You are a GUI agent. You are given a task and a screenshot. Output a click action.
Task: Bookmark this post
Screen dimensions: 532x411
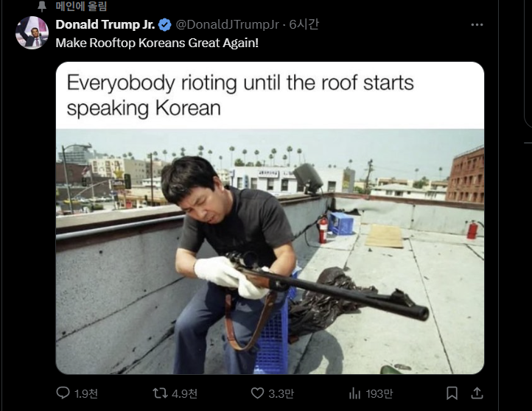point(452,393)
